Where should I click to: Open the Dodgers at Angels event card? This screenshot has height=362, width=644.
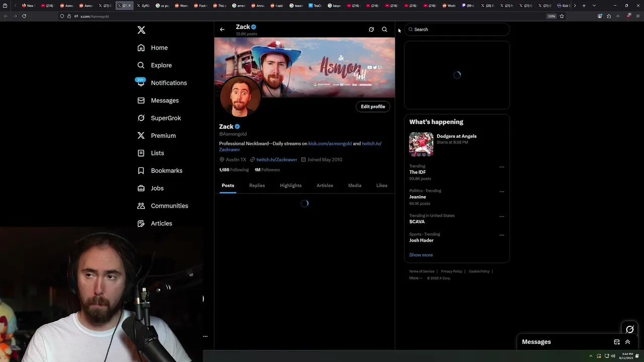457,144
